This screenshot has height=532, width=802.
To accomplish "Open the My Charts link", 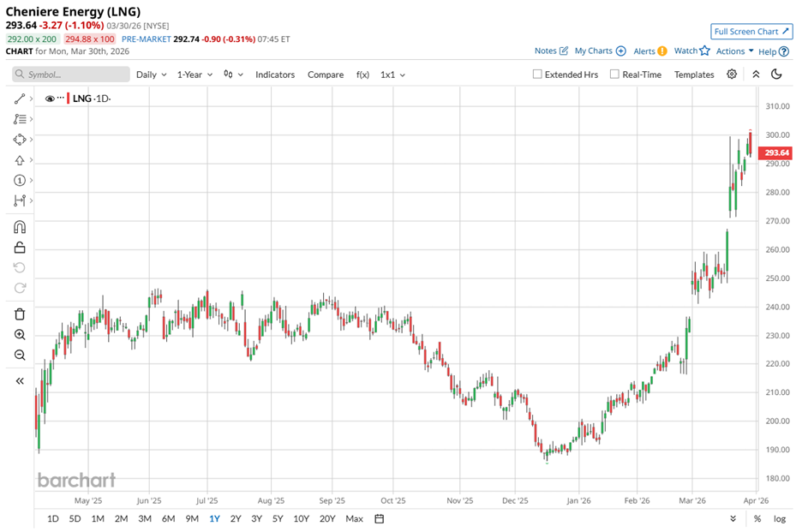I will tap(599, 51).
